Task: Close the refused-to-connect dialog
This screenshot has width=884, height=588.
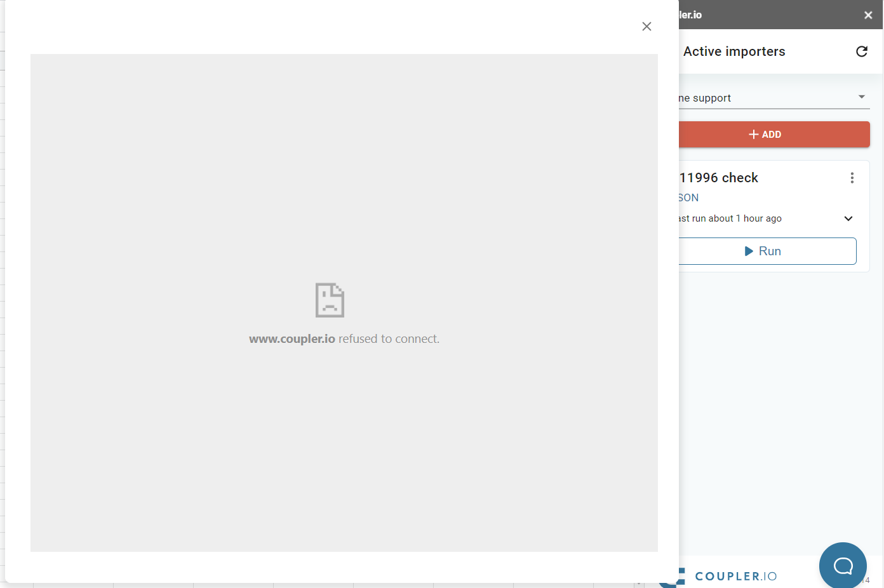Action: (x=646, y=26)
